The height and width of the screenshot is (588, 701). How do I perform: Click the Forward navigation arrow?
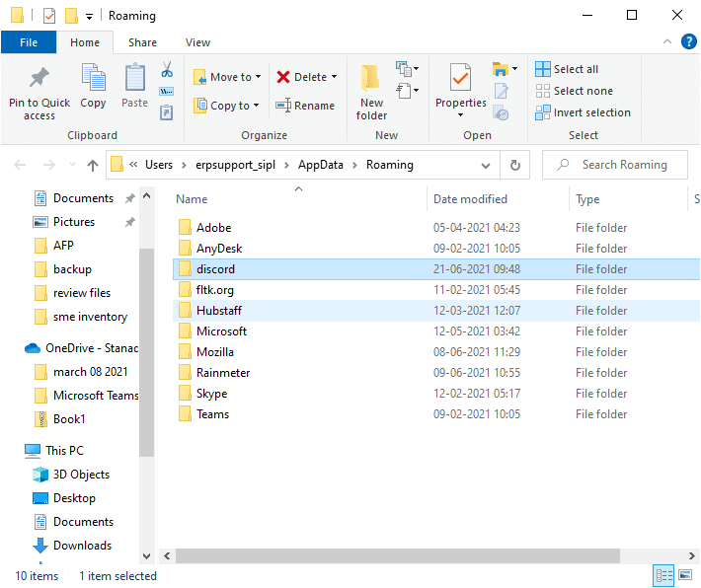(48, 166)
